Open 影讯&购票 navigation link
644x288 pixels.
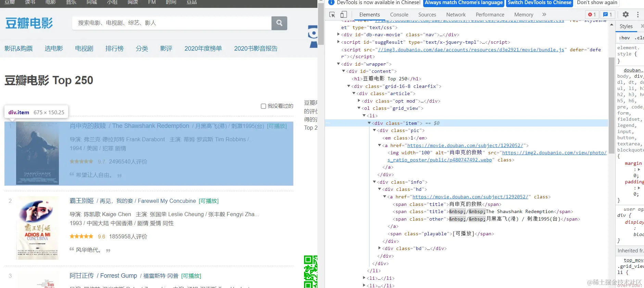[x=18, y=49]
